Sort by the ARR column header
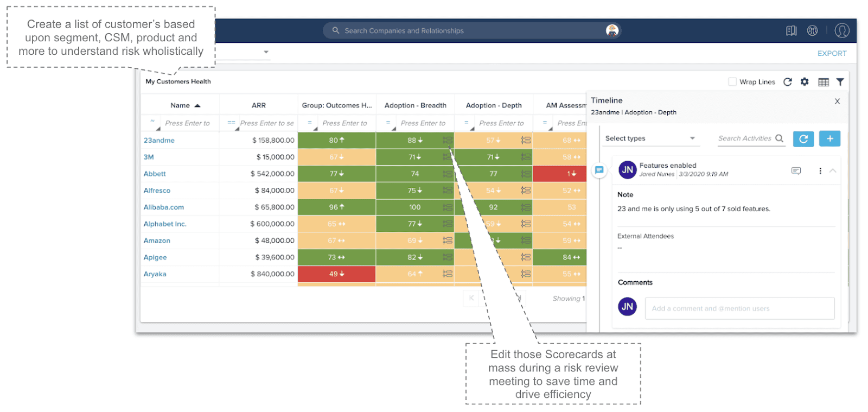 pos(259,105)
